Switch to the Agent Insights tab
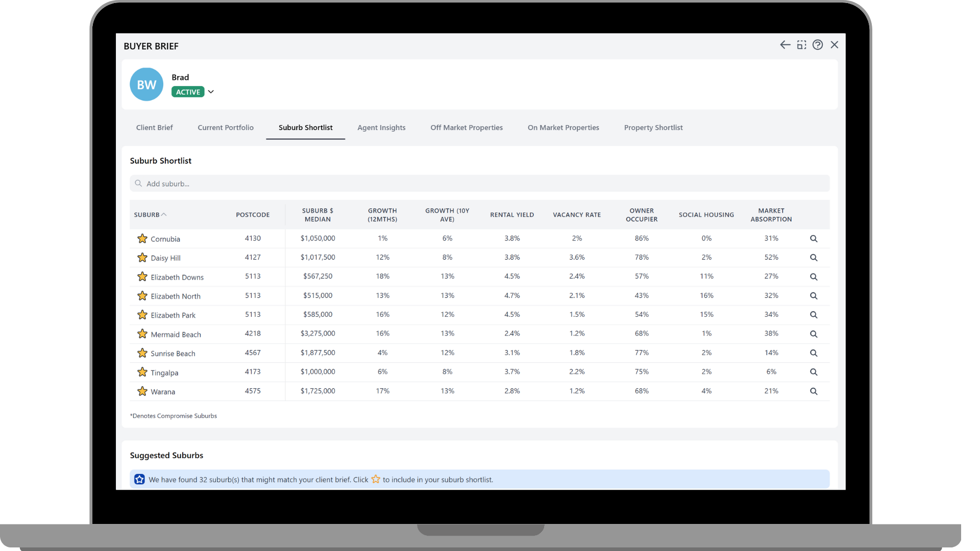This screenshot has width=980, height=551. [x=381, y=128]
